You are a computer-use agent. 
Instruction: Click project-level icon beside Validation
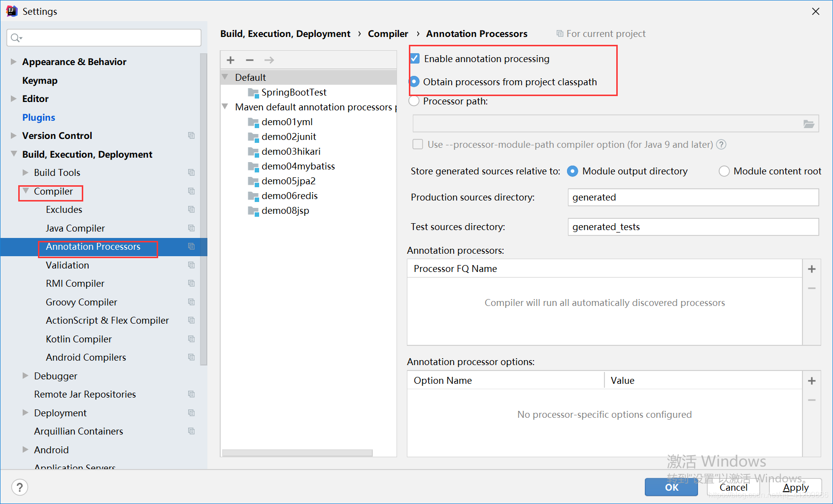click(x=192, y=265)
